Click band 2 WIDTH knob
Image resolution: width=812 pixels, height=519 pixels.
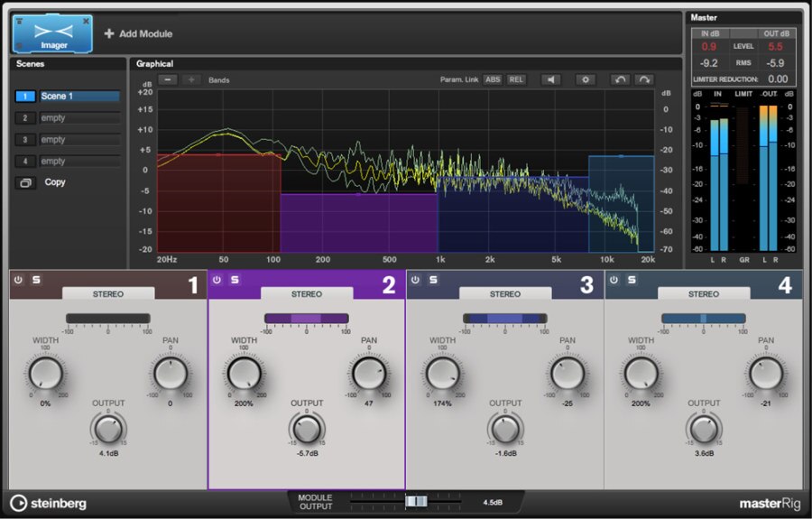click(x=245, y=374)
